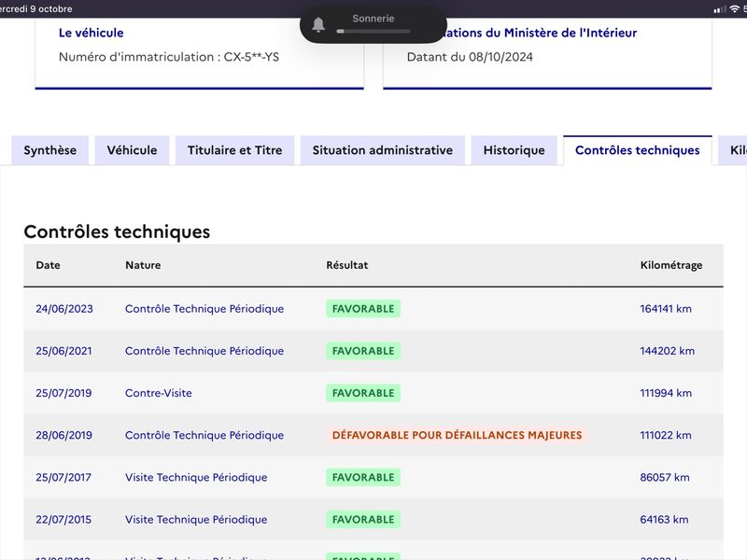Screen dimensions: 747x560
Task: Click the DÉFAVORABLE POUR DÉFAILLANCES MAJEURES badge
Action: 457,435
